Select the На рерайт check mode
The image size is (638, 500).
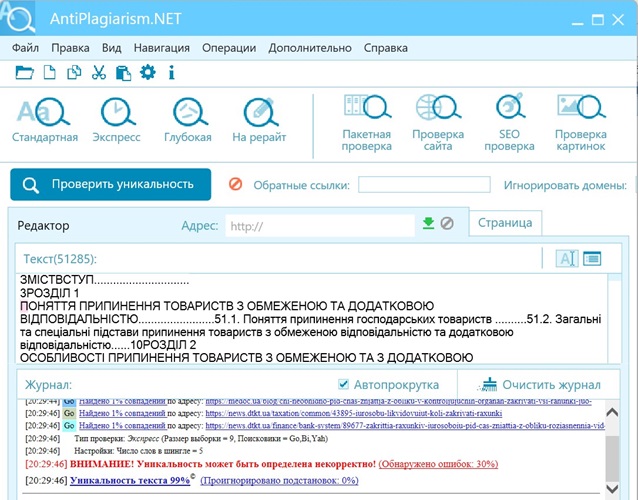click(259, 120)
